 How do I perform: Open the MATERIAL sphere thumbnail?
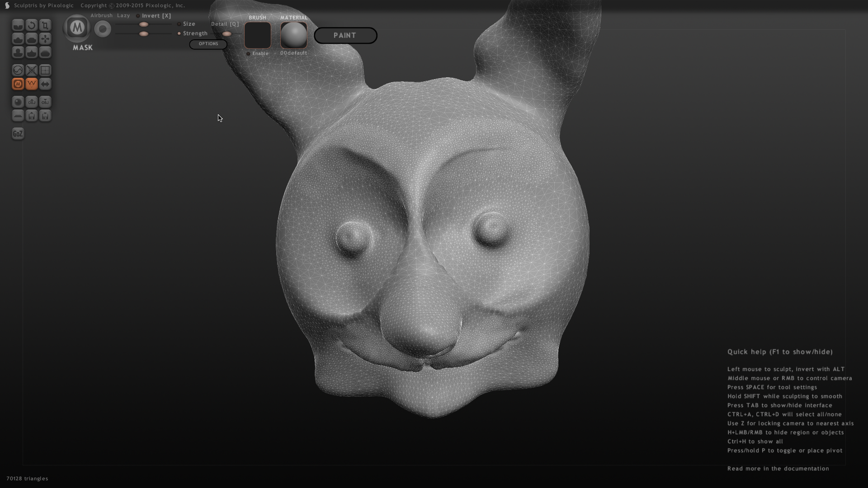pos(294,35)
